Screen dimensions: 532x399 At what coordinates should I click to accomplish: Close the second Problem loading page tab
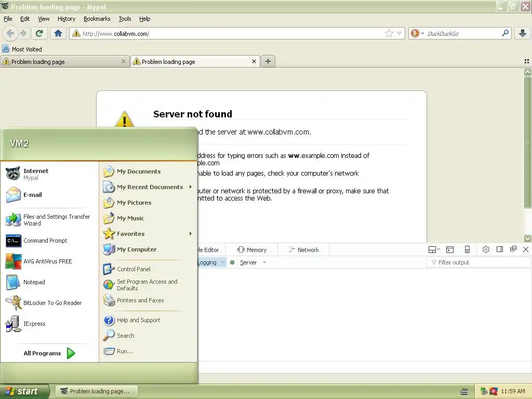254,61
